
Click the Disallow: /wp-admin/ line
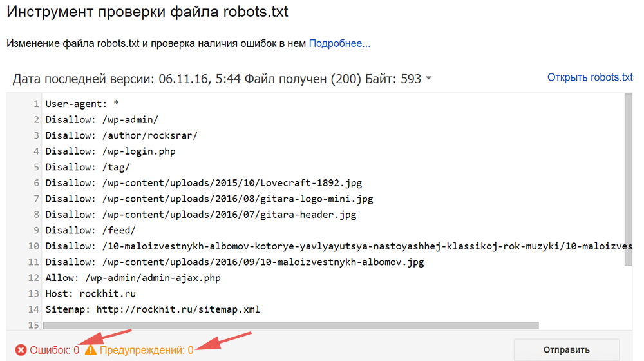[x=102, y=120]
